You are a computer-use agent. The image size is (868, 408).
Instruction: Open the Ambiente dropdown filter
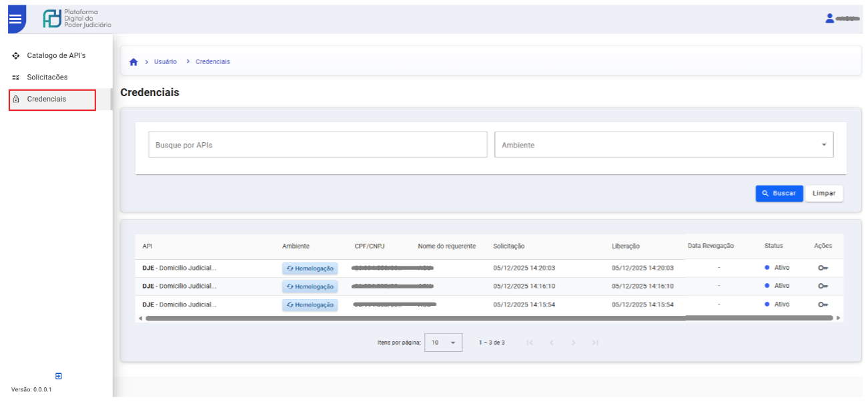click(663, 145)
